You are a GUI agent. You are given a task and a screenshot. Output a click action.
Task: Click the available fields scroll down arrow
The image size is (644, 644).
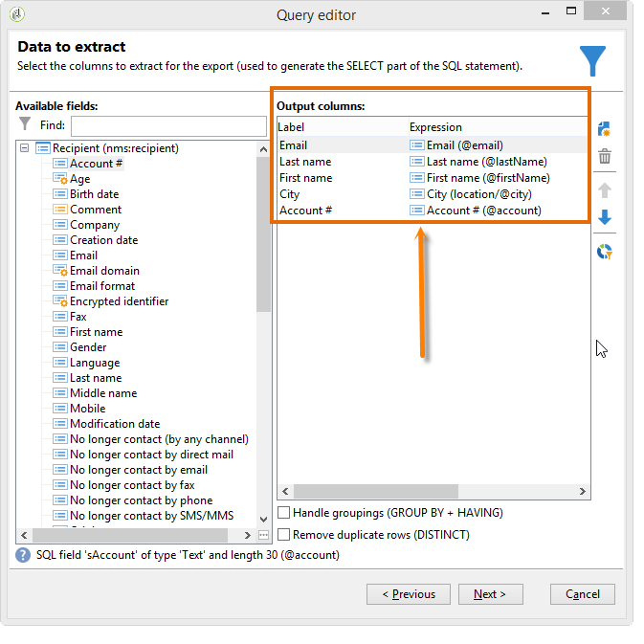click(x=263, y=520)
